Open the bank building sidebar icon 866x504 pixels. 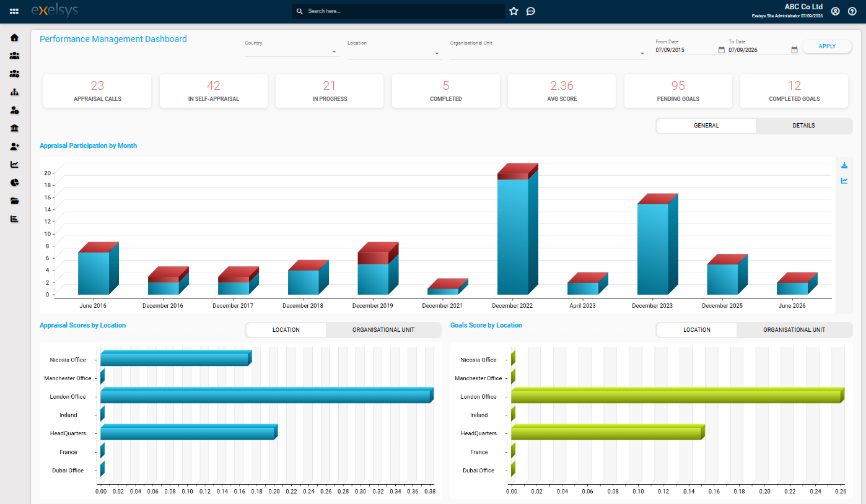tap(14, 128)
